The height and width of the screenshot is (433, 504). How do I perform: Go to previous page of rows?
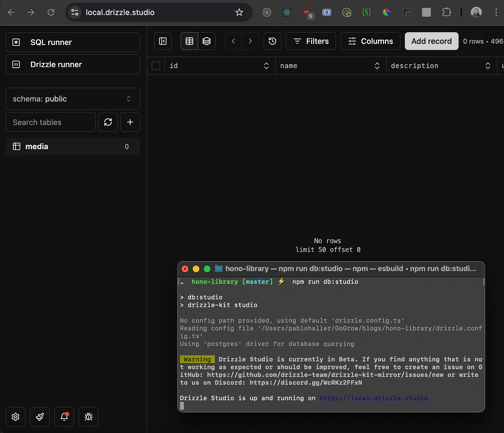tap(233, 41)
